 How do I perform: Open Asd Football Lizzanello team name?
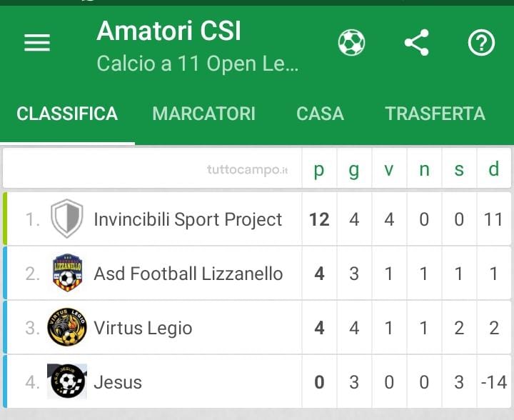(x=188, y=274)
